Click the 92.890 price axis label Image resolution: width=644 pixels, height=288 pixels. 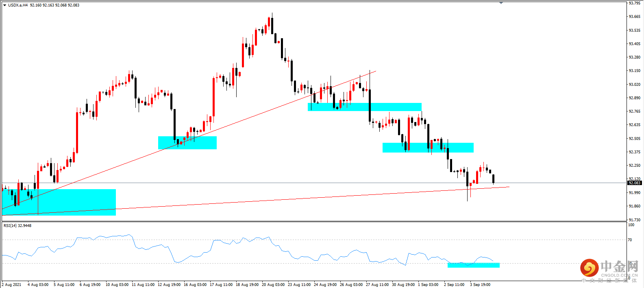pos(634,98)
